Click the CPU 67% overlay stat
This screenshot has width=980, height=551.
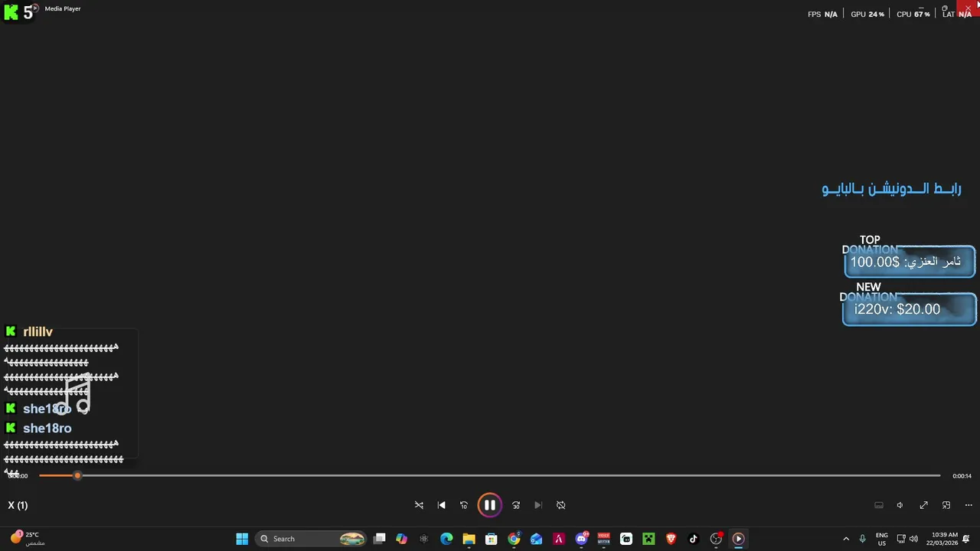(913, 14)
